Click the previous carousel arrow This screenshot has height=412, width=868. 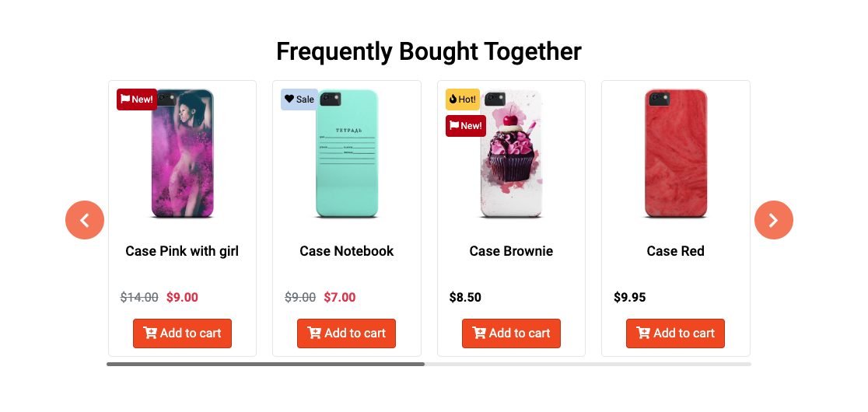point(85,220)
